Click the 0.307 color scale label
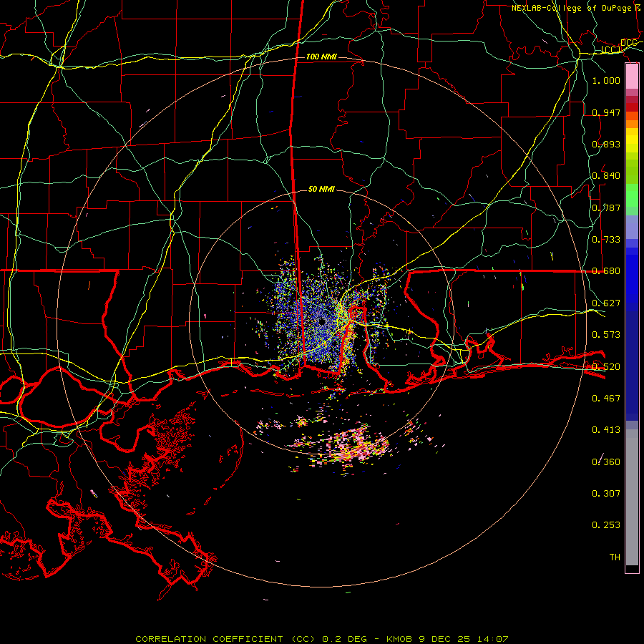The height and width of the screenshot is (644, 644). pos(606,494)
